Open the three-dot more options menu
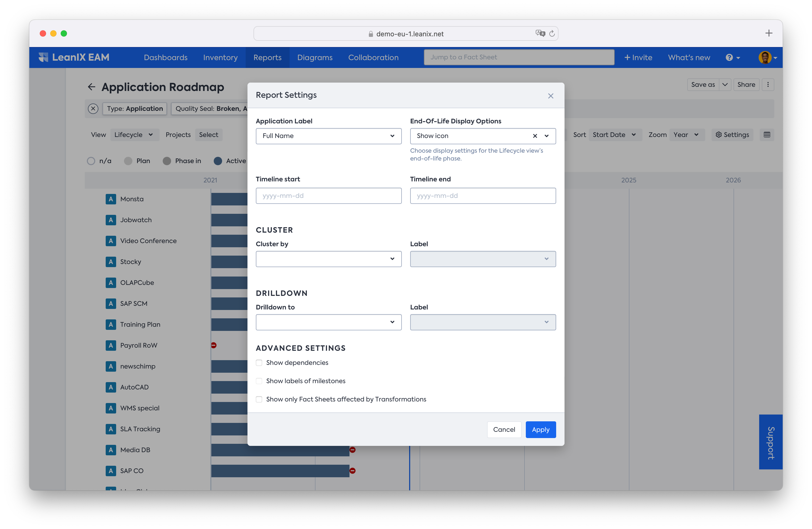The image size is (812, 529). (768, 84)
